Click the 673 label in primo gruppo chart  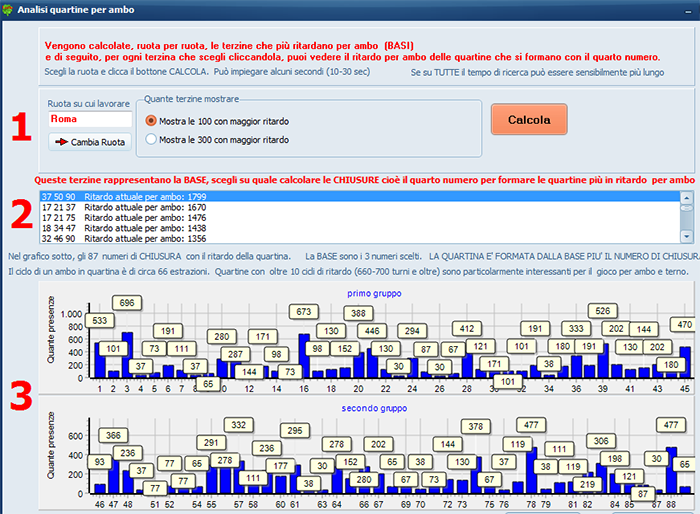(x=304, y=312)
